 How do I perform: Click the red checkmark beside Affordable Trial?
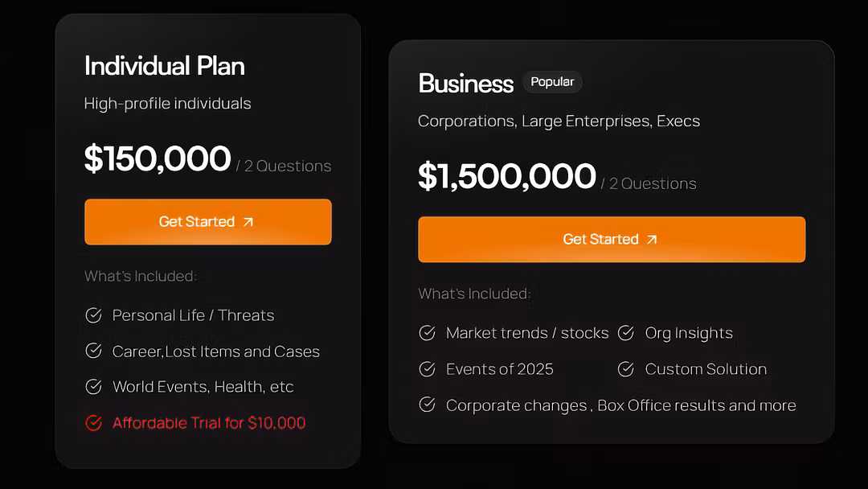(x=94, y=422)
